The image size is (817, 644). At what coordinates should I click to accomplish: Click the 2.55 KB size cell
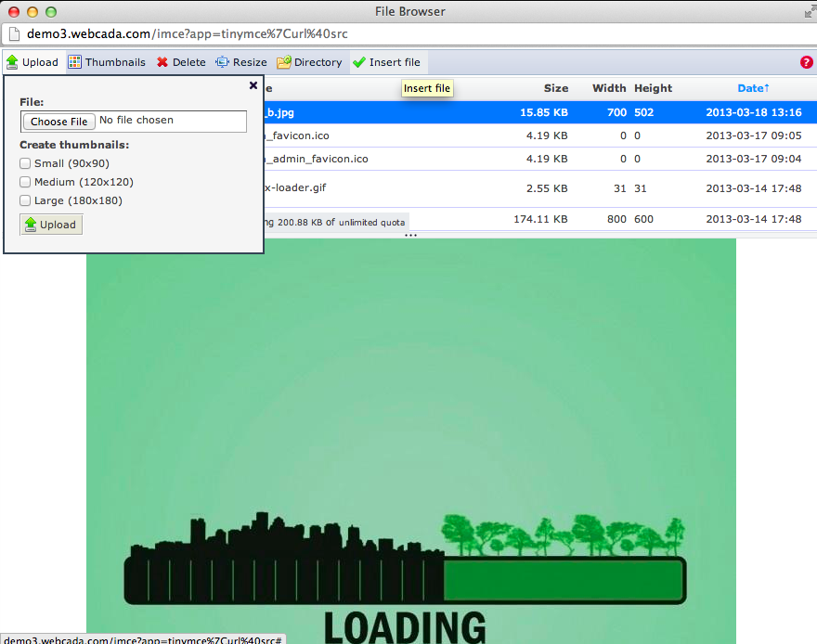tap(547, 188)
